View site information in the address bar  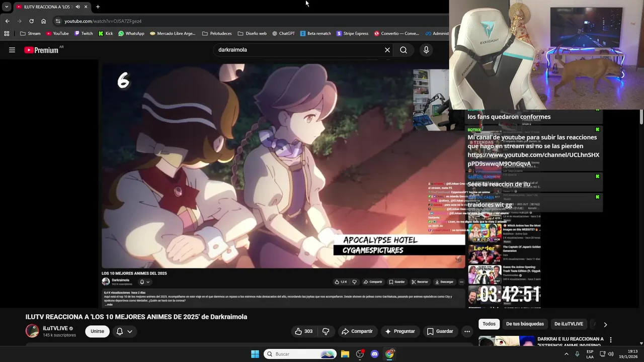[58, 21]
